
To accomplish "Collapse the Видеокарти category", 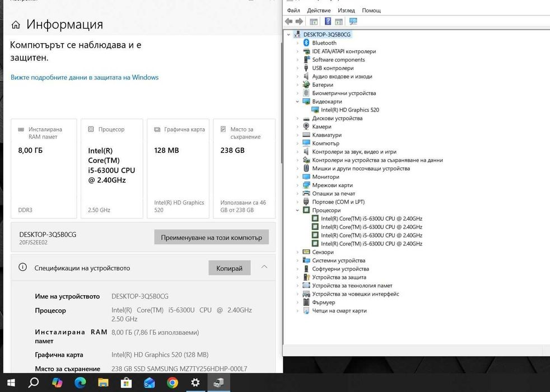I will click(297, 101).
